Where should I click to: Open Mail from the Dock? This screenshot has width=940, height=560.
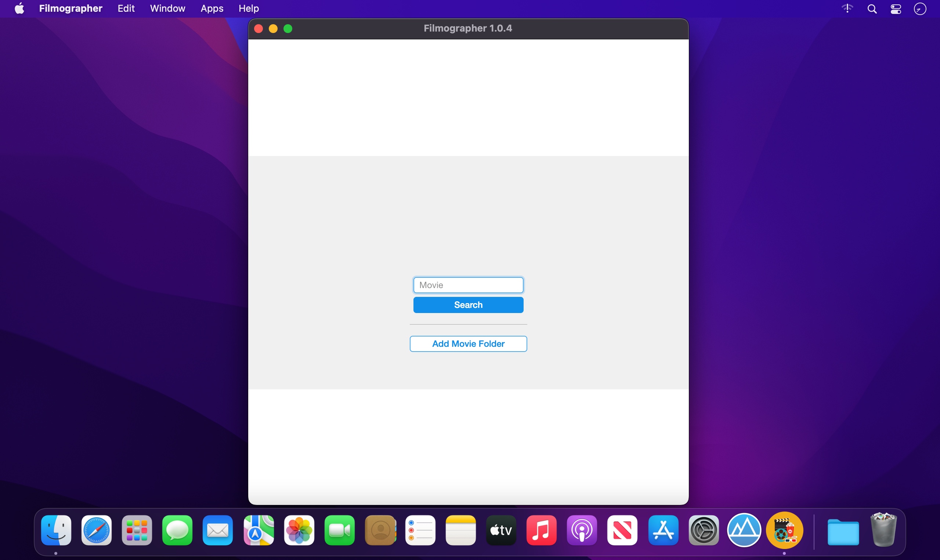[x=217, y=530]
